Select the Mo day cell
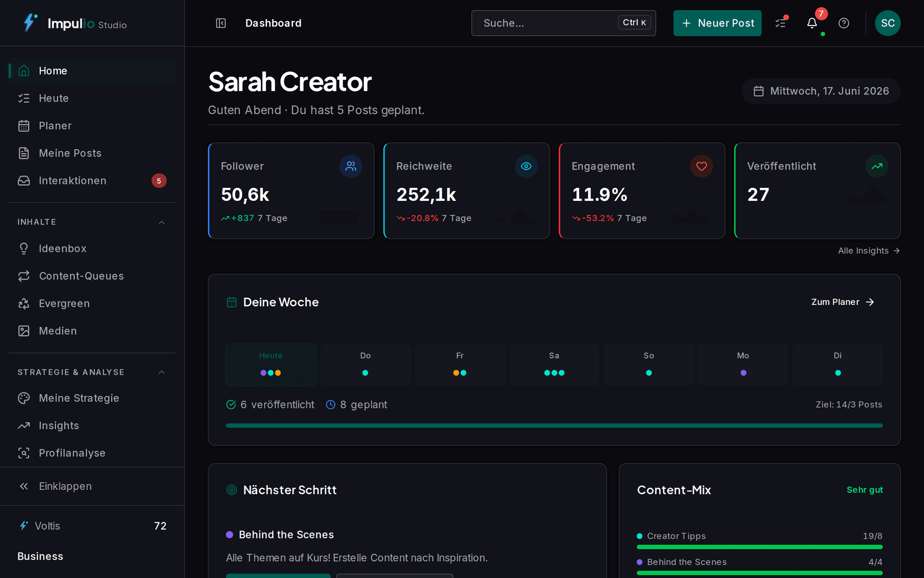 click(x=743, y=365)
